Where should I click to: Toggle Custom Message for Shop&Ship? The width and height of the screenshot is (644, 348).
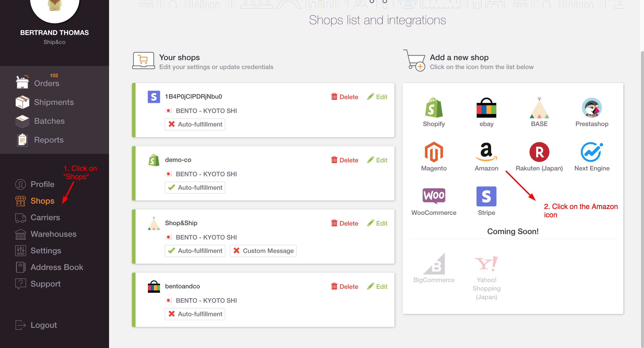pos(263,250)
